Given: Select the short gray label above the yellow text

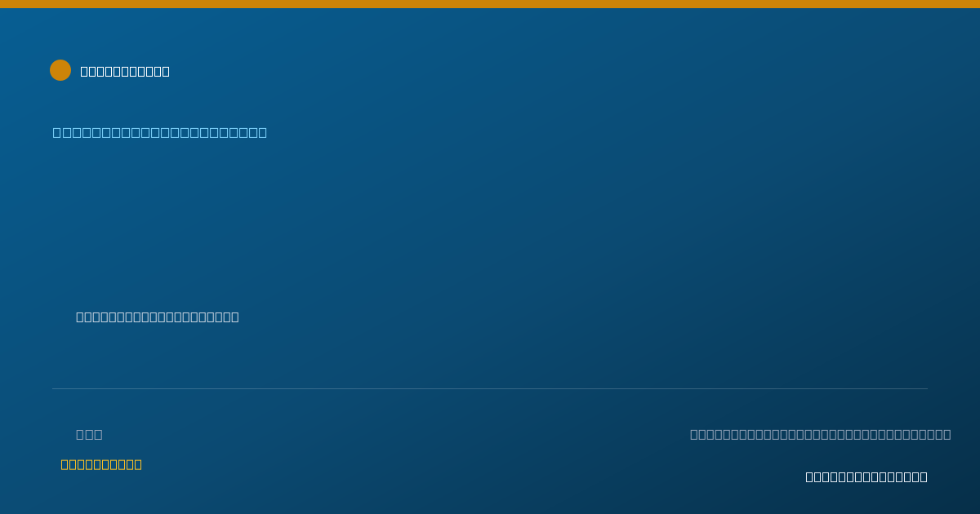Looking at the screenshot, I should 89,434.
